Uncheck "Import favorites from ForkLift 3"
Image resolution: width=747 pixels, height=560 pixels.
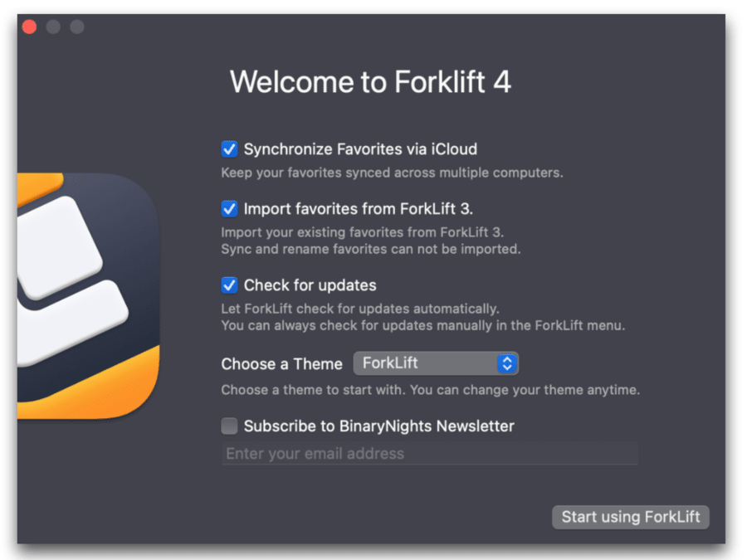229,209
